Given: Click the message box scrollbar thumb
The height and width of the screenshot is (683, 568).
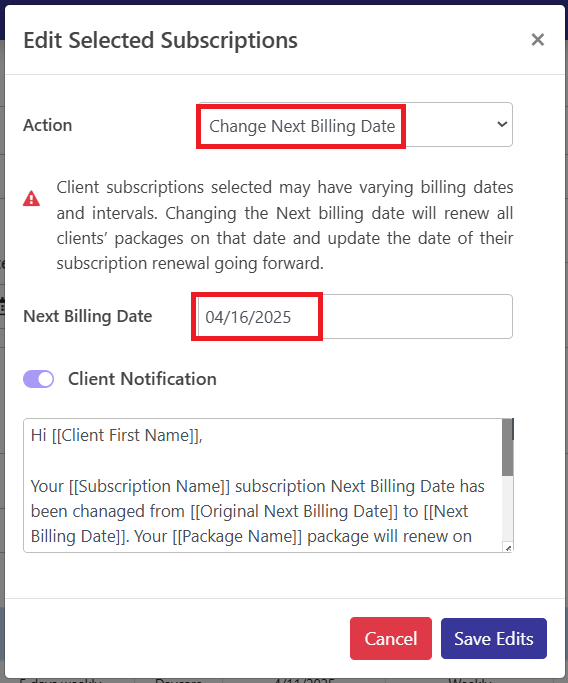Looking at the screenshot, I should click(507, 447).
